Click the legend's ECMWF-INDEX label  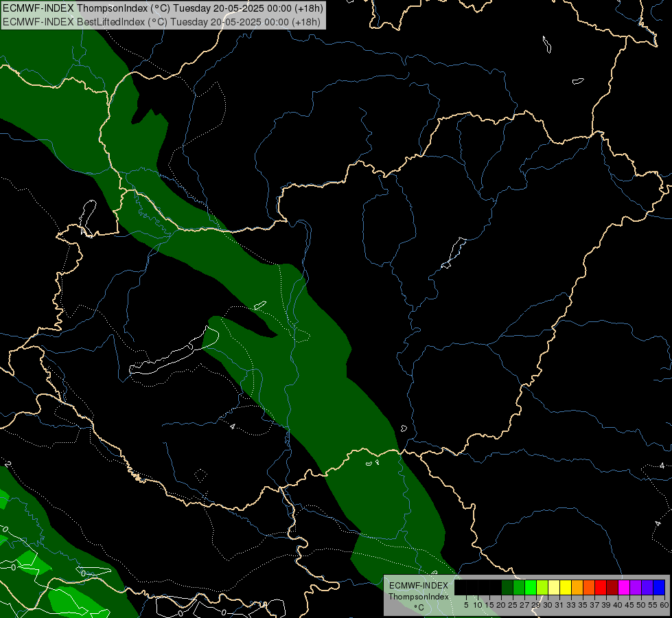click(x=419, y=586)
